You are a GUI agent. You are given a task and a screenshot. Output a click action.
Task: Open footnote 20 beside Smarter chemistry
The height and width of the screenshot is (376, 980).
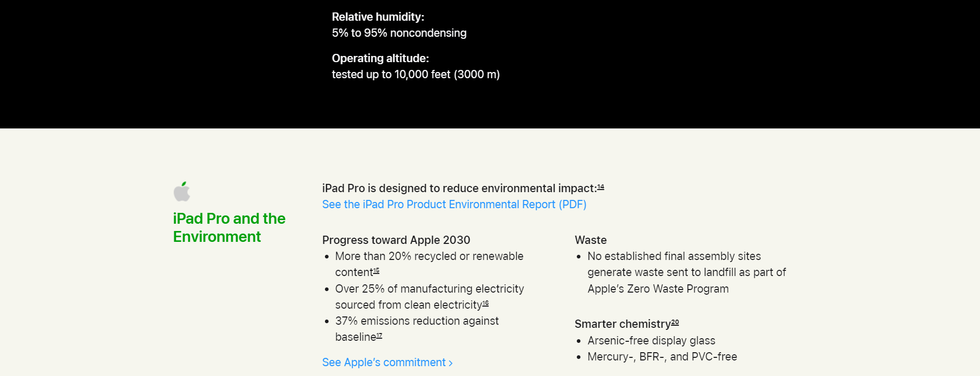click(x=675, y=322)
